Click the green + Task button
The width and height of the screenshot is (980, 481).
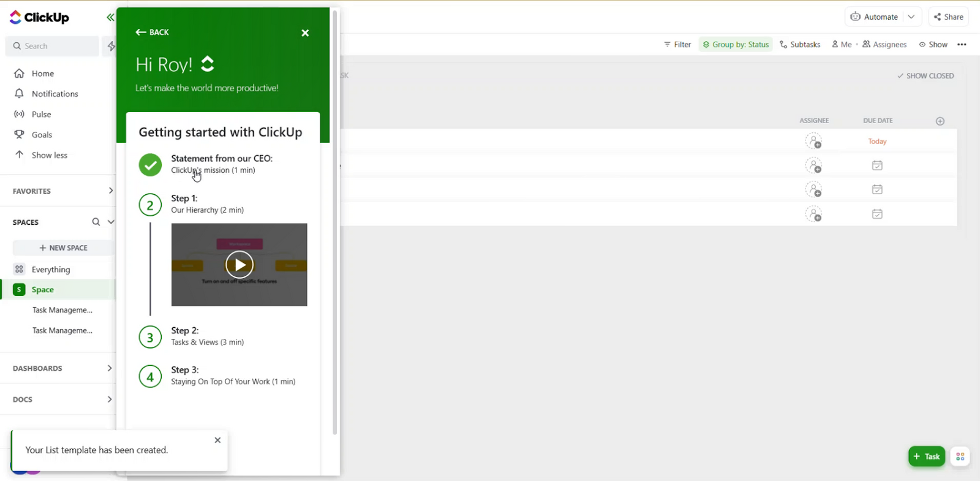click(x=927, y=456)
